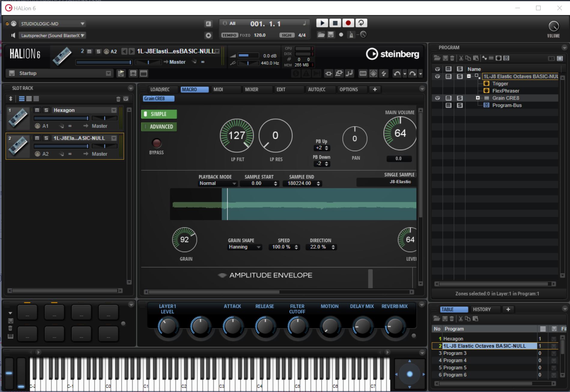
Task: Open the Lautsprecher audio output dropdown
Action: [53, 35]
